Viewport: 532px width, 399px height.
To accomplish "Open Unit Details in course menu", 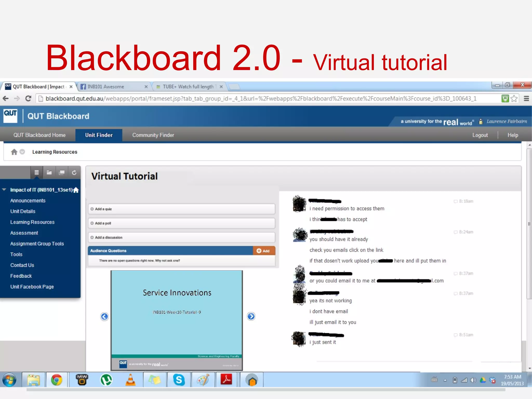I will click(x=23, y=211).
